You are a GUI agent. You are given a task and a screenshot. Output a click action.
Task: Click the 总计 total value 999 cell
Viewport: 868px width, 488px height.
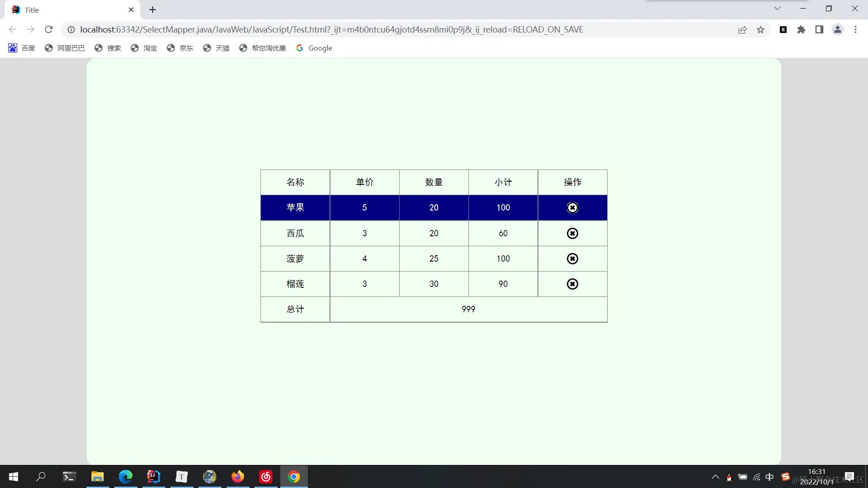(468, 309)
